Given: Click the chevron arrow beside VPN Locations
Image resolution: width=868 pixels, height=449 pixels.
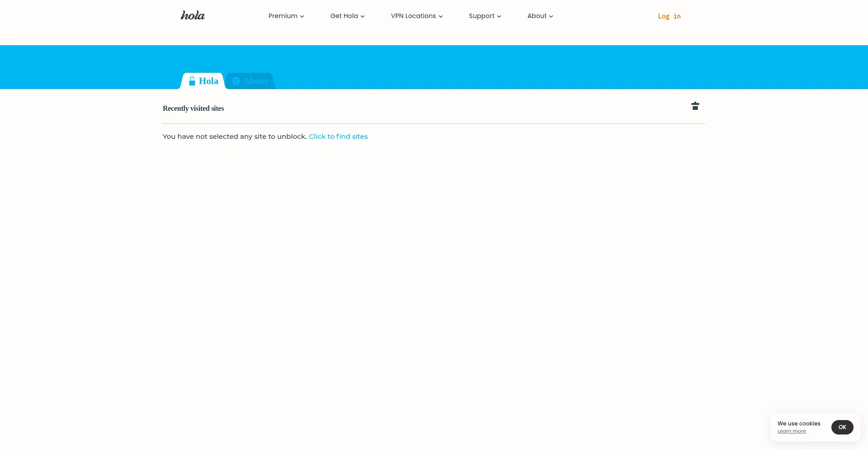Looking at the screenshot, I should (x=441, y=16).
